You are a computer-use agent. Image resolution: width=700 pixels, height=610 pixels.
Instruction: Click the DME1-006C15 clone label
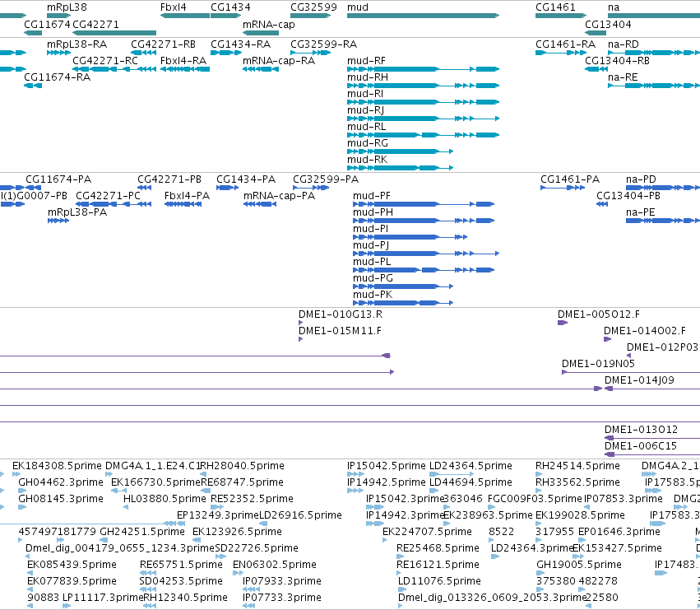(641, 446)
